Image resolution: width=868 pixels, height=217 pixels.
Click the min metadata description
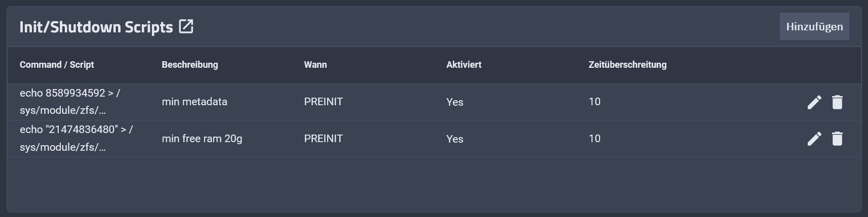pyautogui.click(x=194, y=102)
